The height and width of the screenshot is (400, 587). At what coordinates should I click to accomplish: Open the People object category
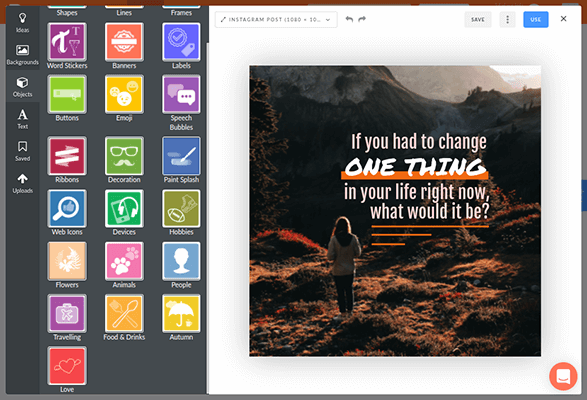(181, 261)
